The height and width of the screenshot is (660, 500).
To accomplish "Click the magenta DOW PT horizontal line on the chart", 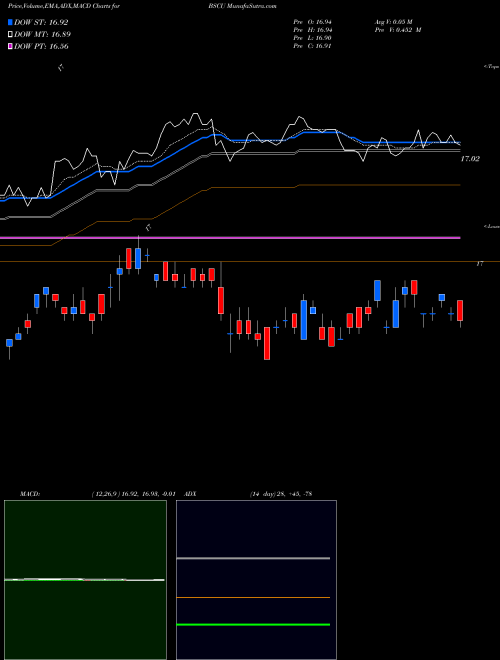I will pos(230,238).
